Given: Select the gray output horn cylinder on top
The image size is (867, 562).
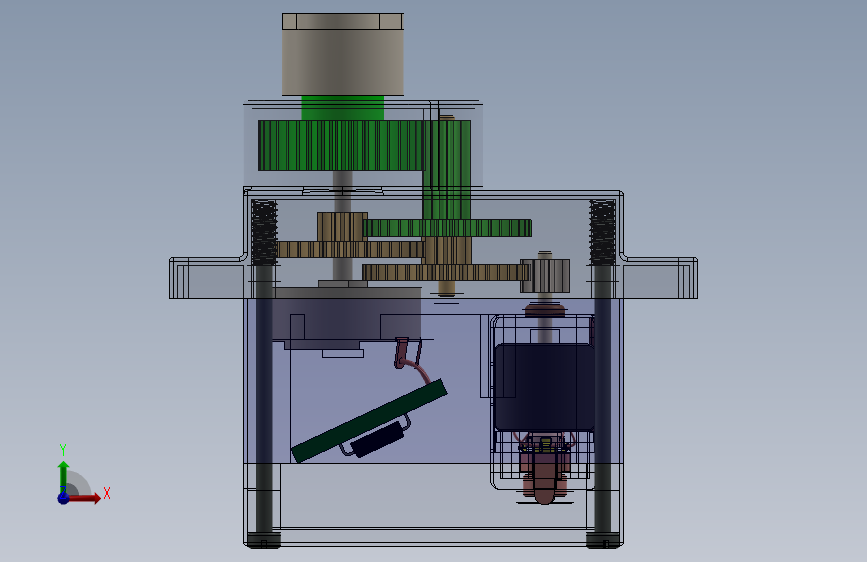Looking at the screenshot, I should click(343, 54).
